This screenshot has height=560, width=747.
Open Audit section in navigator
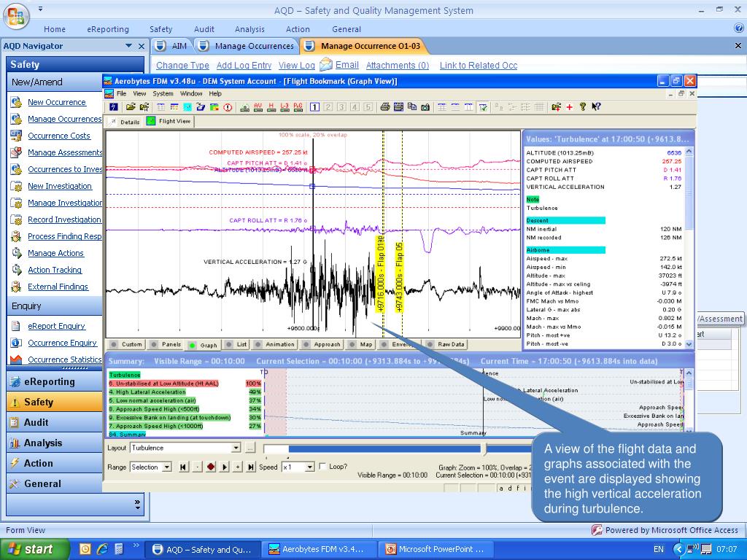tap(55, 422)
